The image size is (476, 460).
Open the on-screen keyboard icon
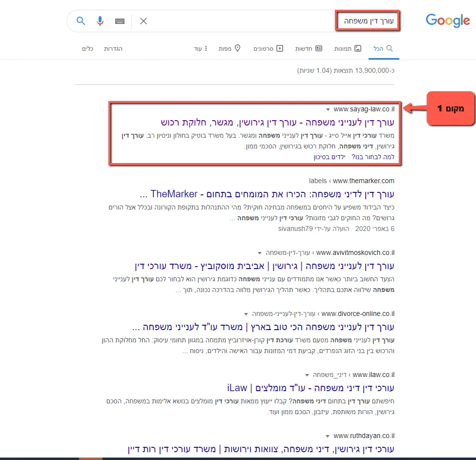coord(120,21)
